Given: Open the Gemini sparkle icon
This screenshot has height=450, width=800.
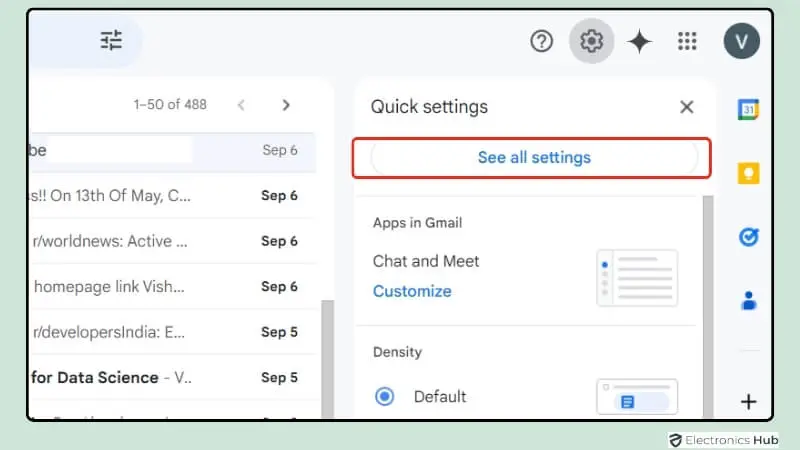Looking at the screenshot, I should [x=639, y=41].
